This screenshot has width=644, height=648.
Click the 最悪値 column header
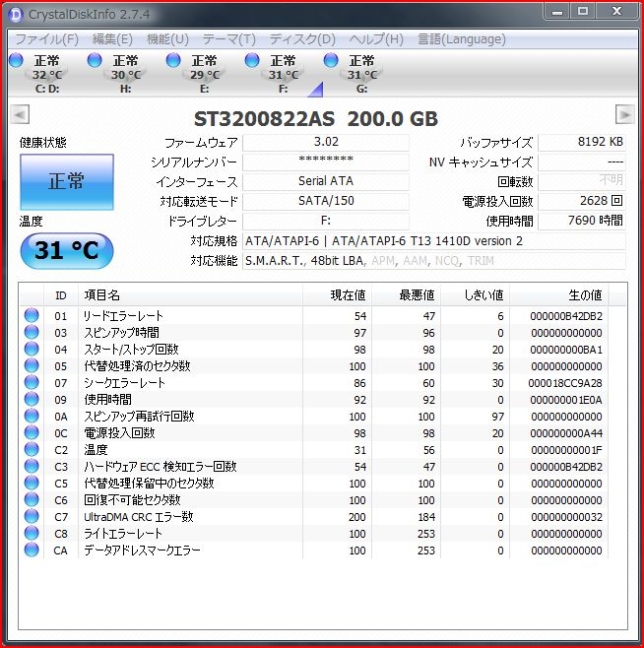point(406,295)
